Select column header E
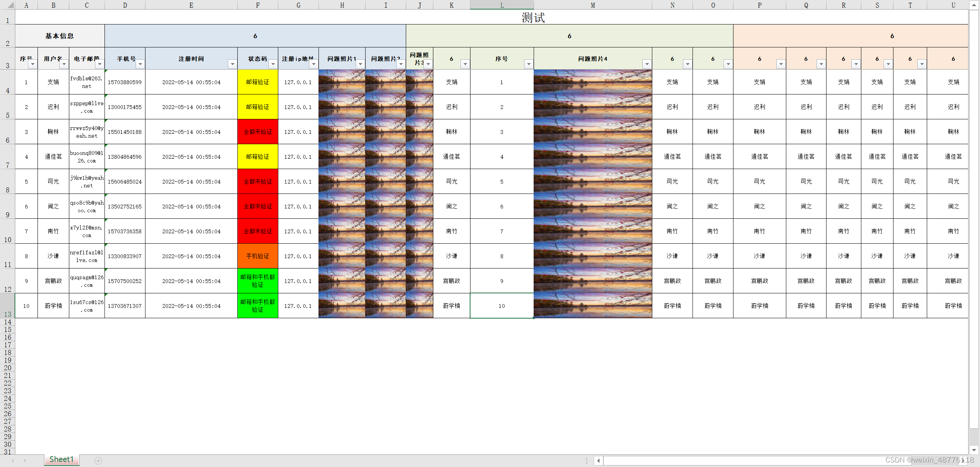This screenshot has width=980, height=467. (x=191, y=5)
